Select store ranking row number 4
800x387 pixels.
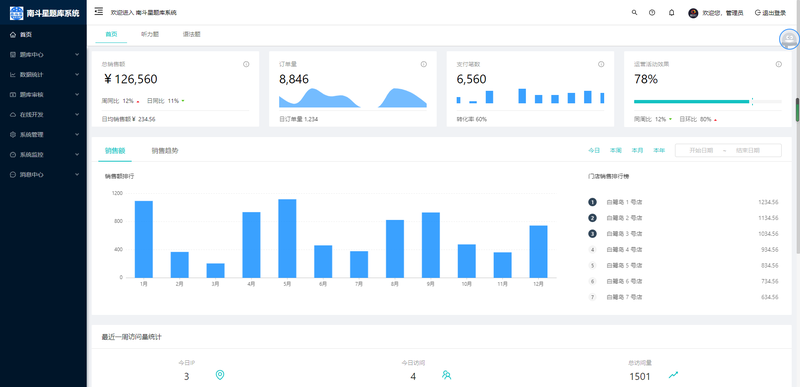click(683, 249)
